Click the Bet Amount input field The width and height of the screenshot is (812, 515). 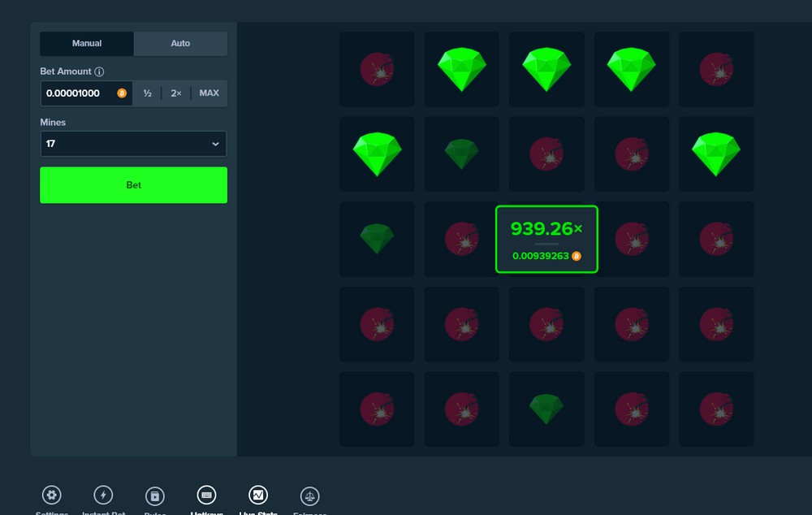point(80,93)
